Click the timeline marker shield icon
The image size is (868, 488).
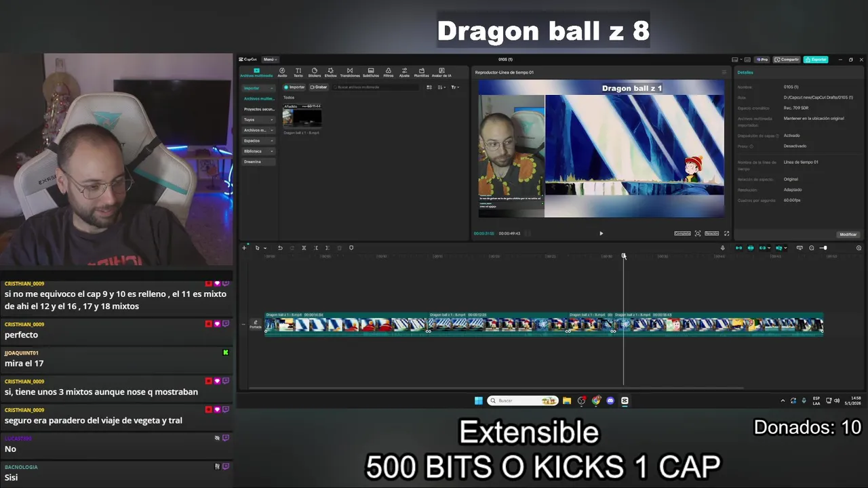pyautogui.click(x=351, y=248)
